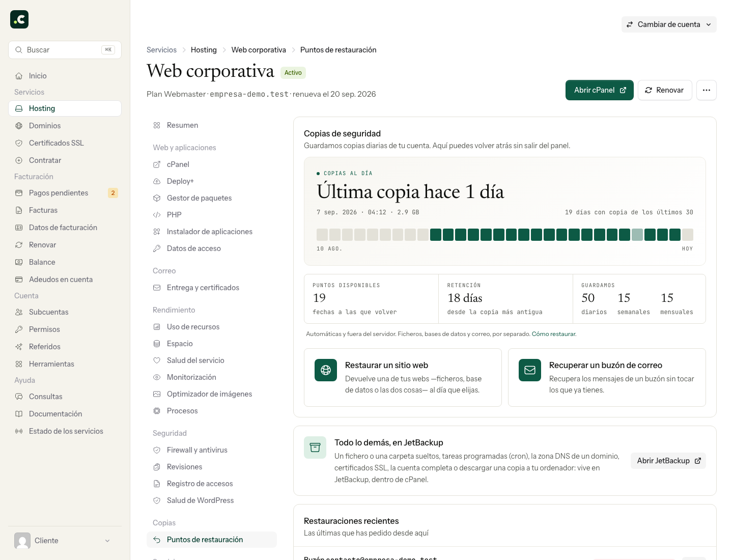Click the Renovar item in sidebar Facturación
Screen dimensions: 733x560
pyautogui.click(x=65, y=245)
